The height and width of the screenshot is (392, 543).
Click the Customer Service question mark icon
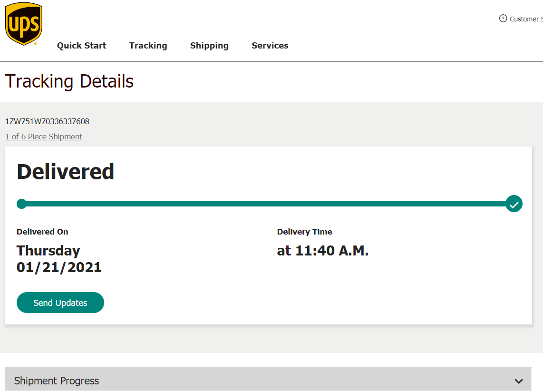click(503, 19)
